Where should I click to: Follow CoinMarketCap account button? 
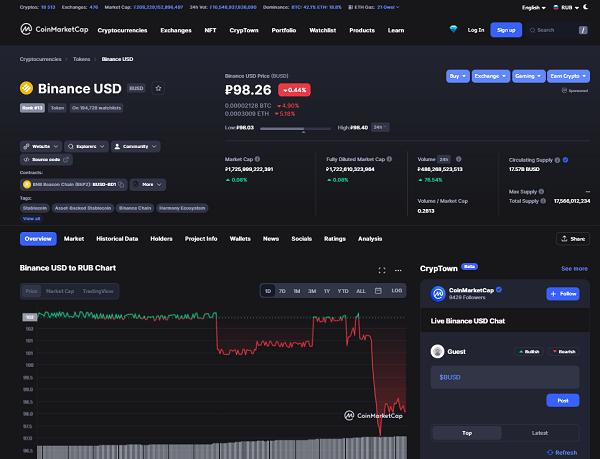(563, 293)
